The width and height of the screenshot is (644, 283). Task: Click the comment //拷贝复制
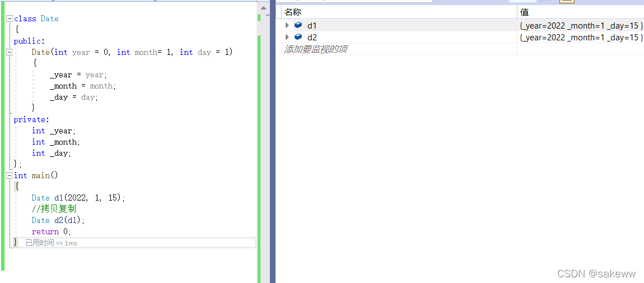pos(54,209)
